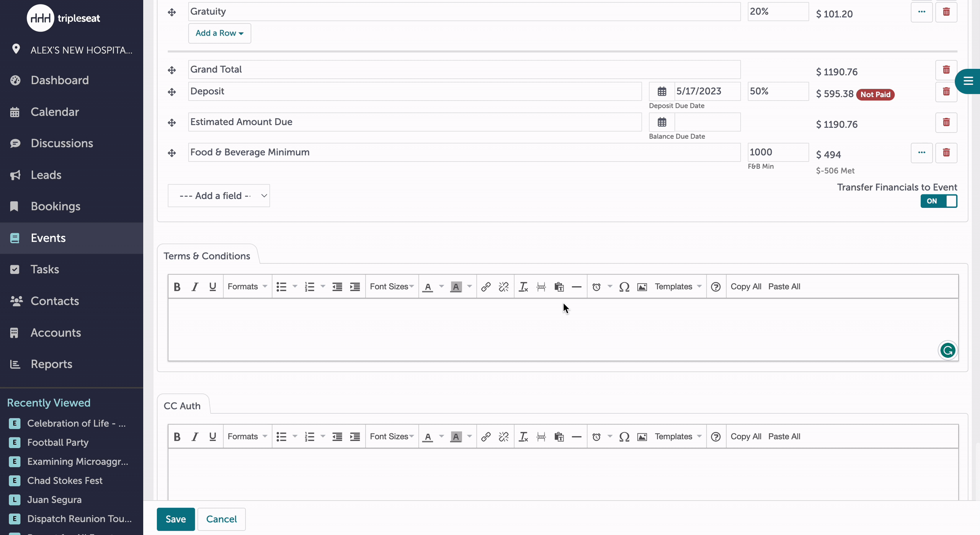This screenshot has width=980, height=535.
Task: Open Deposit Due Date calendar picker
Action: tap(662, 91)
